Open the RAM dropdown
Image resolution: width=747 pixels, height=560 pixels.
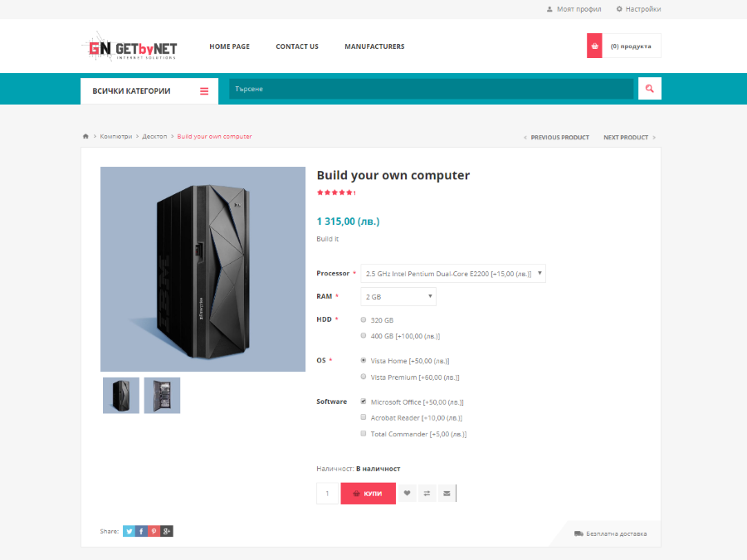pyautogui.click(x=398, y=296)
